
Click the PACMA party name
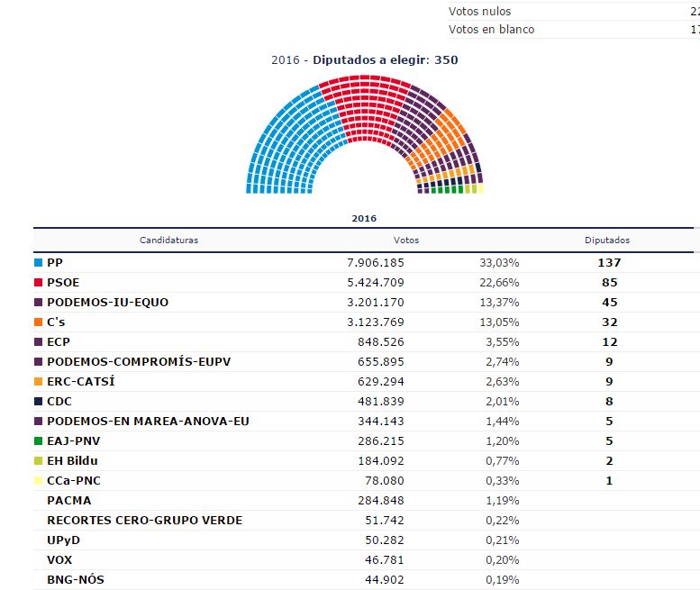pos(68,501)
